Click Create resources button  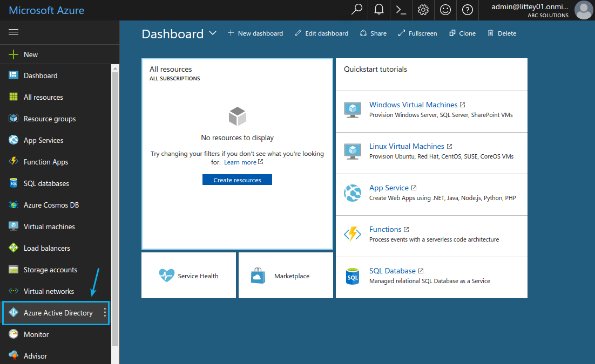pyautogui.click(x=237, y=180)
